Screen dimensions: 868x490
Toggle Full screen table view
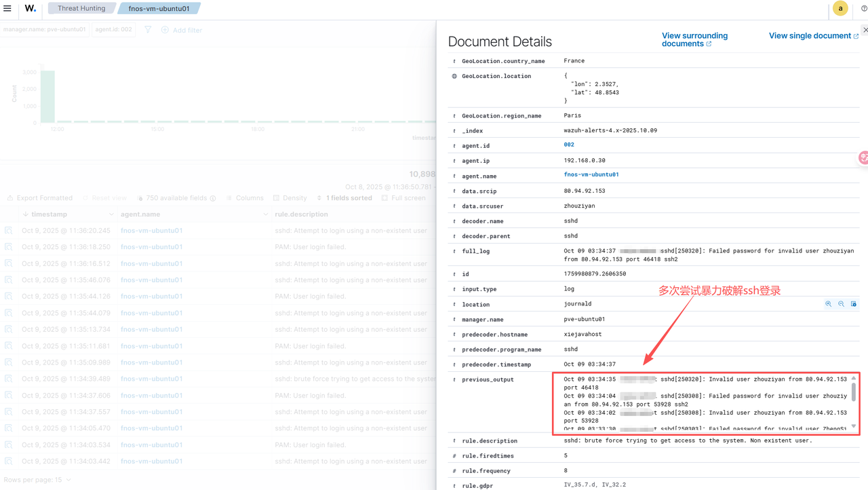403,198
